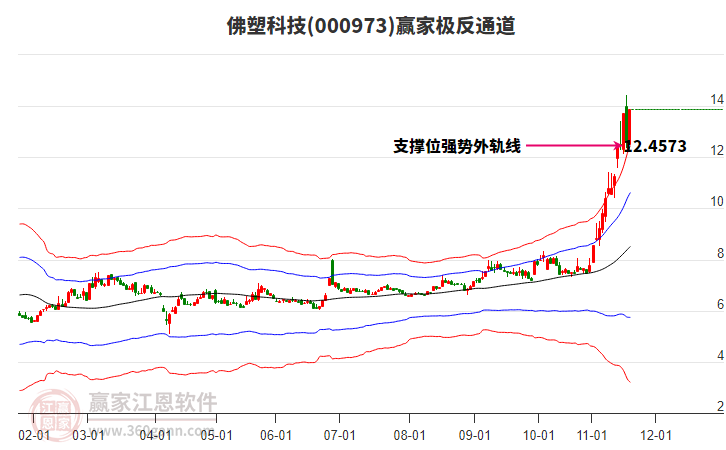Viewport: 726px width, 450px height.
Task: Click the price axis label 2
Action: pos(720,406)
